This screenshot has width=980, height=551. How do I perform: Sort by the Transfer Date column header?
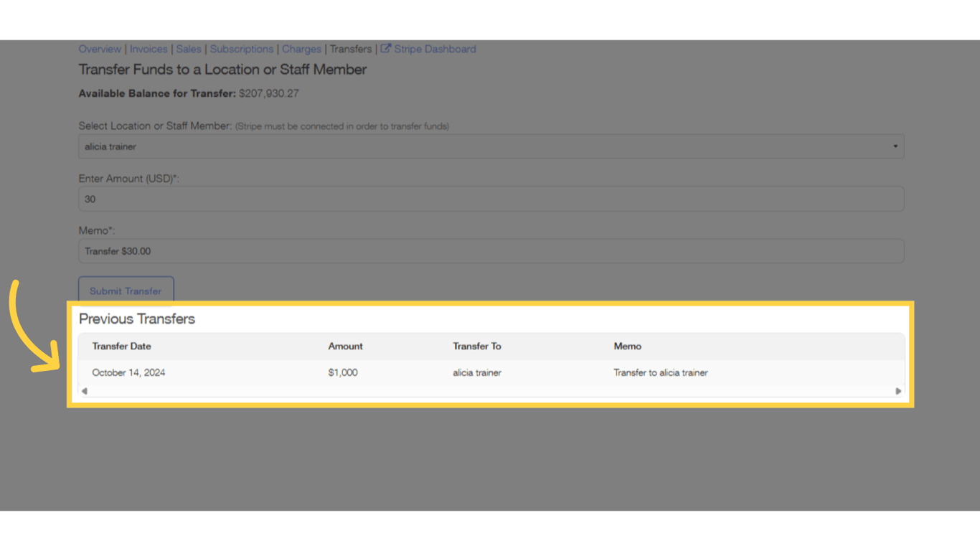pos(121,346)
